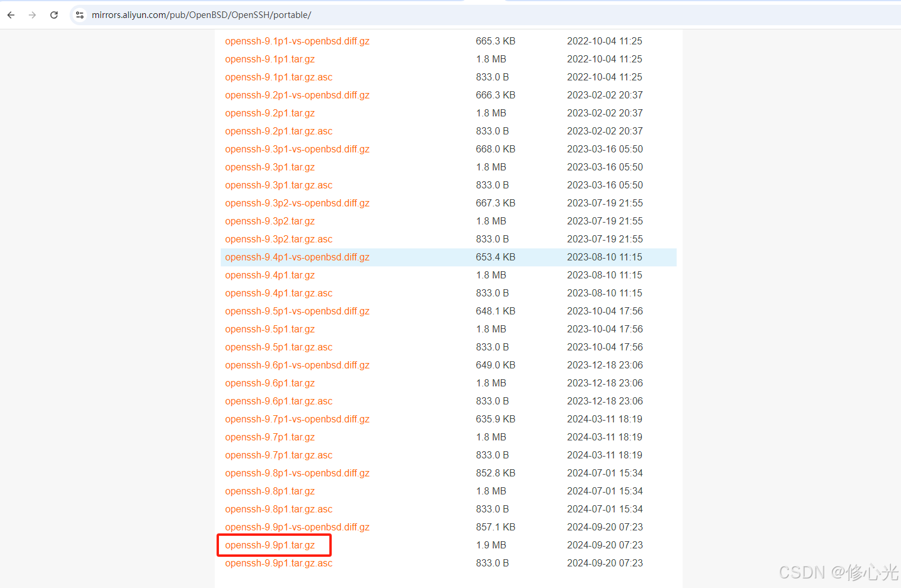Download openssh-9.6p1-vs-openbsd.diff.gz
The height and width of the screenshot is (588, 901).
[297, 365]
